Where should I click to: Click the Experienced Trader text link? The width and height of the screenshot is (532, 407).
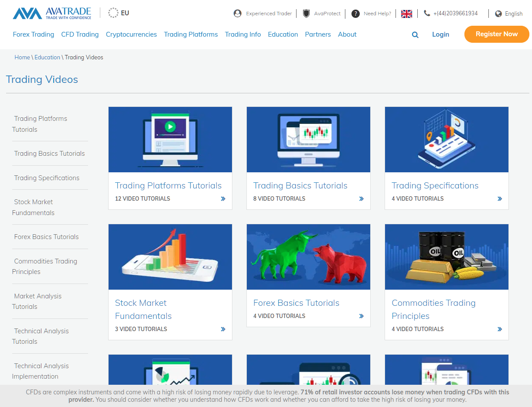(269, 14)
